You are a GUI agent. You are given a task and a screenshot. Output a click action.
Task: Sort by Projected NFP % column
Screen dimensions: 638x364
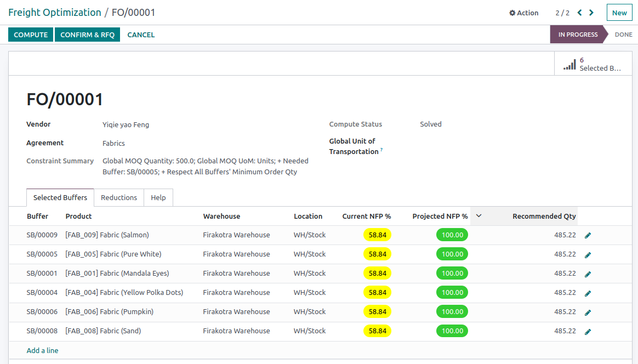[x=440, y=217]
